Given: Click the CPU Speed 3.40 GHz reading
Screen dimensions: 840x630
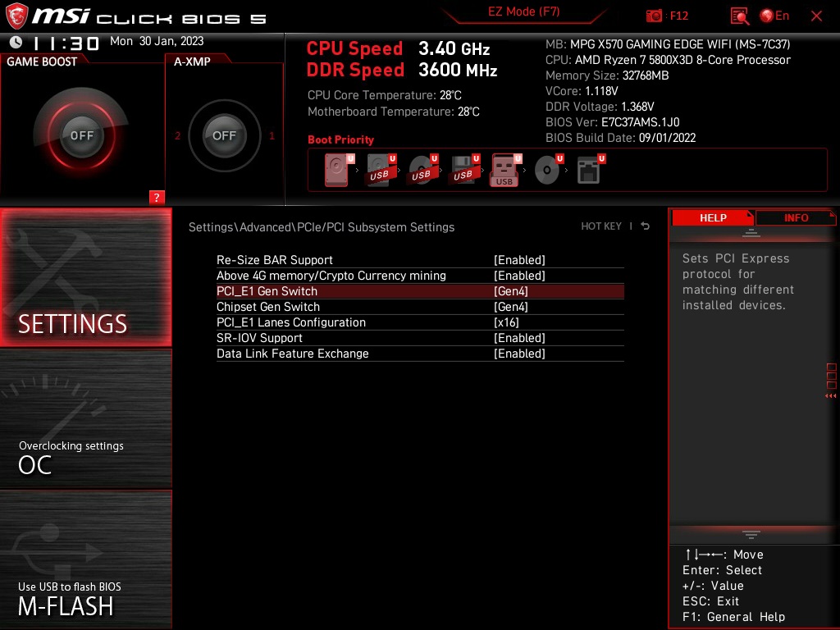Looking at the screenshot, I should 398,48.
